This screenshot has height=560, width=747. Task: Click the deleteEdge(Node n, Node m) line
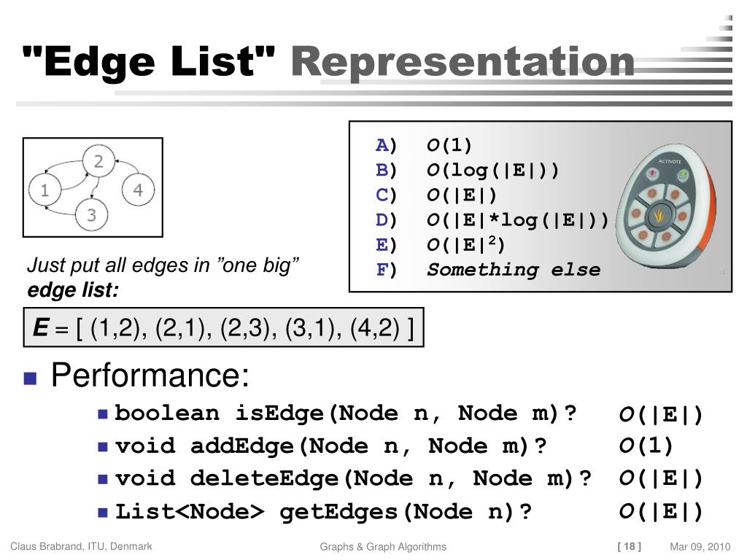point(353,478)
